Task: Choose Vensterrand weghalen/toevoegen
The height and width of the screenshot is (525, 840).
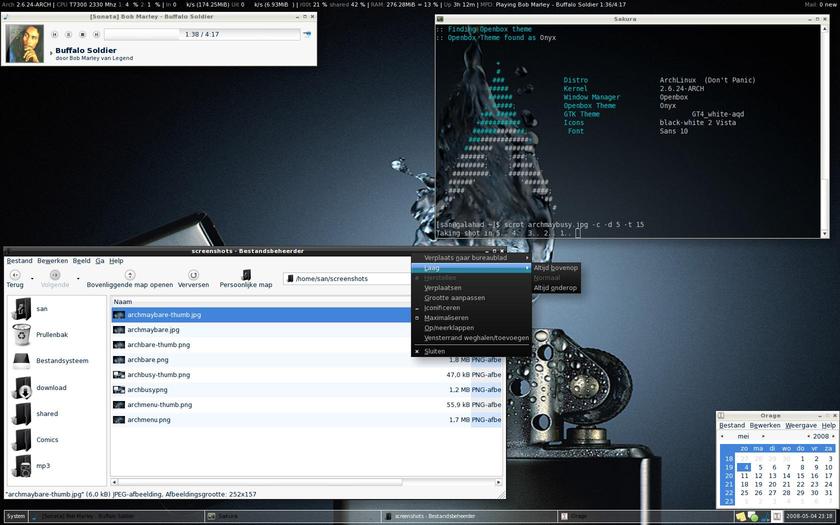Action: pos(471,338)
